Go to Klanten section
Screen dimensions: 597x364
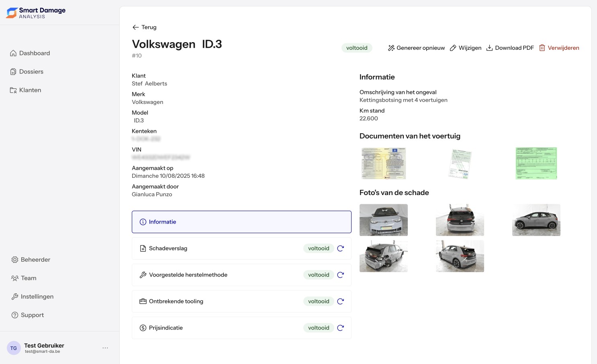26,90
